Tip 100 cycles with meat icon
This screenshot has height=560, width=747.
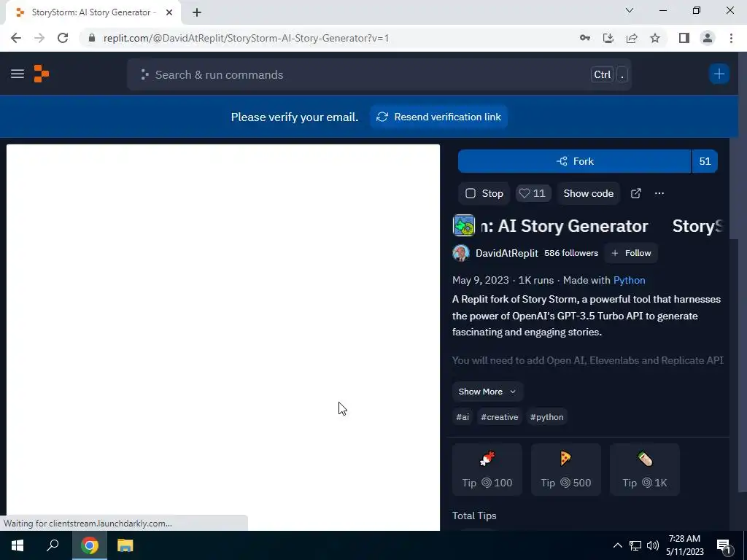[487, 470]
